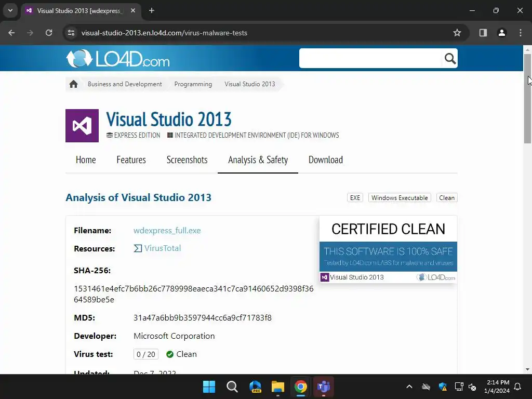Viewport: 532px width, 399px height.
Task: Click the search magnifier icon
Action: 450,58
